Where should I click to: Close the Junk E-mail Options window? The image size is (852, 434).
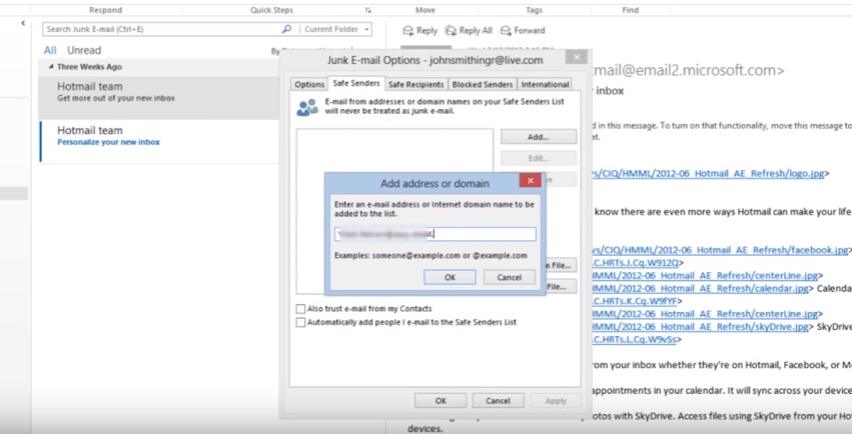(575, 58)
